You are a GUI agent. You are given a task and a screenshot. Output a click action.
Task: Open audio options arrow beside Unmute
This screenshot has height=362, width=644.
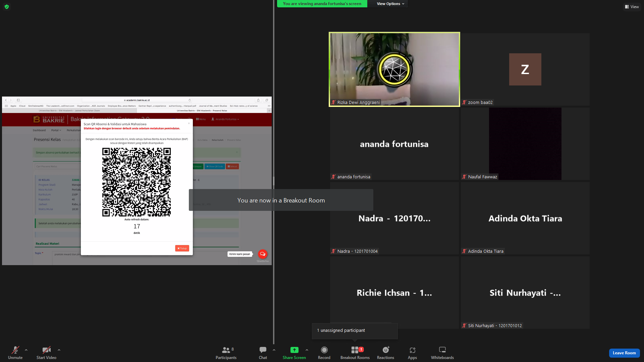[x=26, y=350]
